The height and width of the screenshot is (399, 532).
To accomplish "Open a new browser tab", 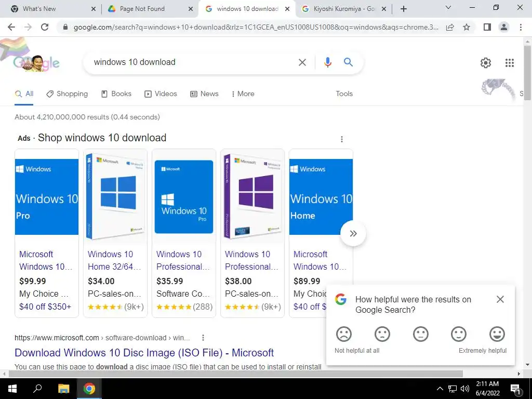I will coord(403,9).
